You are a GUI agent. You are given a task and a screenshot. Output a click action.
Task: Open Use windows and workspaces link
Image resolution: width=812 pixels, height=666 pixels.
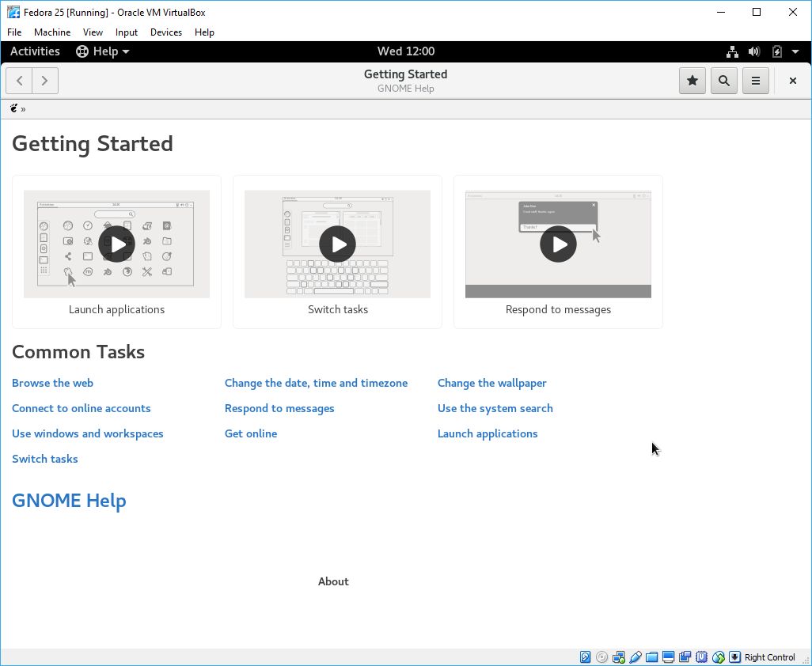coord(88,433)
